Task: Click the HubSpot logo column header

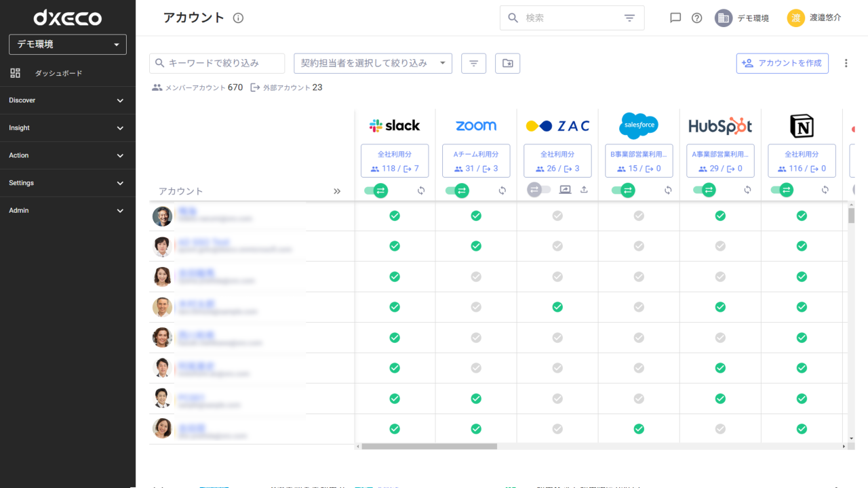Action: click(720, 126)
